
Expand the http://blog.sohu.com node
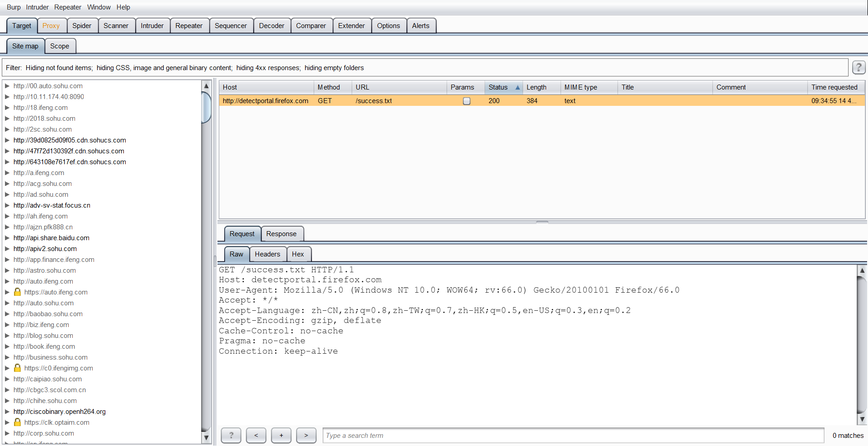click(x=7, y=336)
